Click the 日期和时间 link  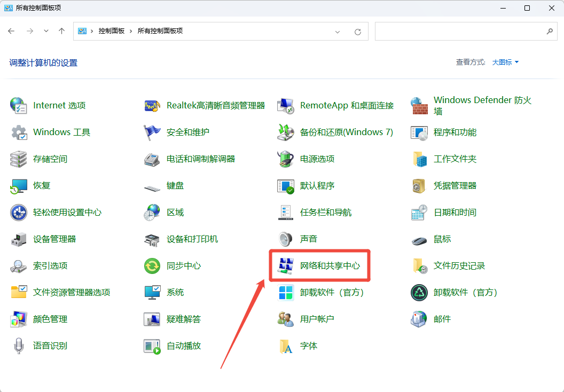[455, 213]
